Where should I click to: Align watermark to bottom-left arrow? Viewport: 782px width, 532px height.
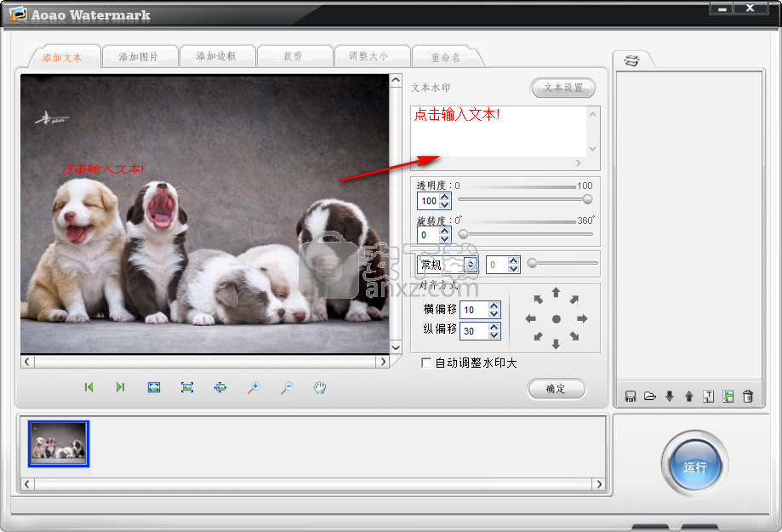click(538, 336)
